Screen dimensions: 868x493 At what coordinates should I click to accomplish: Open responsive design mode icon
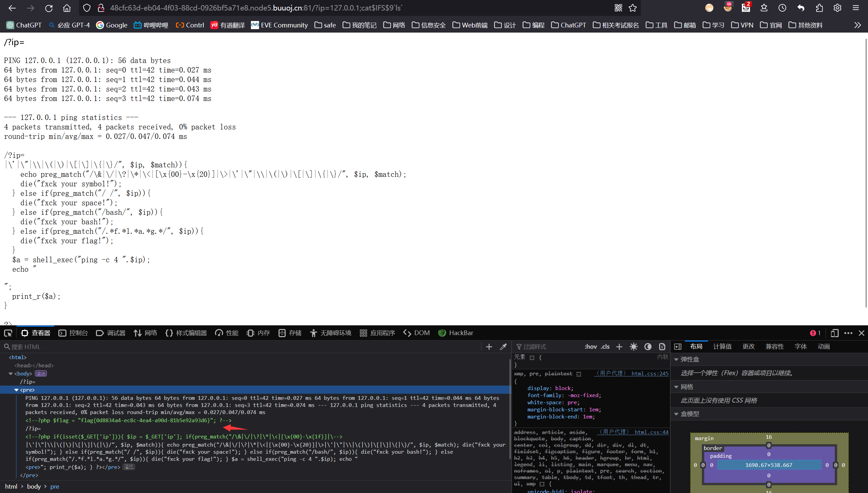[x=834, y=333]
